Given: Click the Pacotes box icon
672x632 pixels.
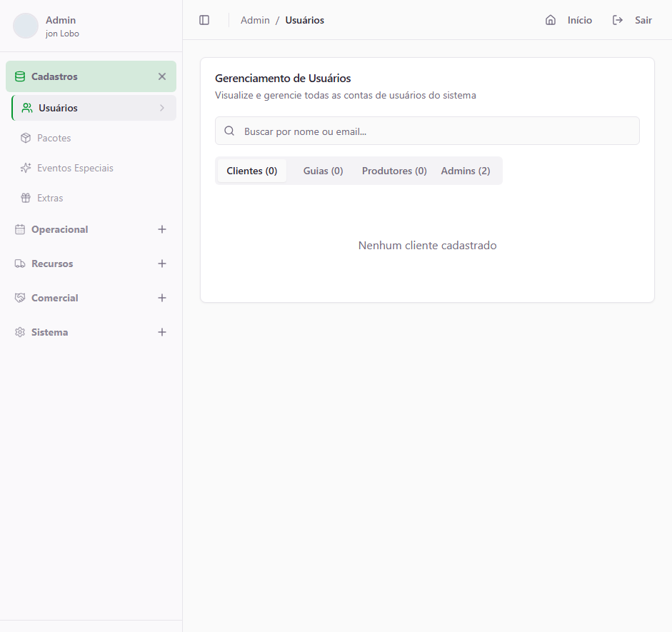Looking at the screenshot, I should (x=26, y=138).
